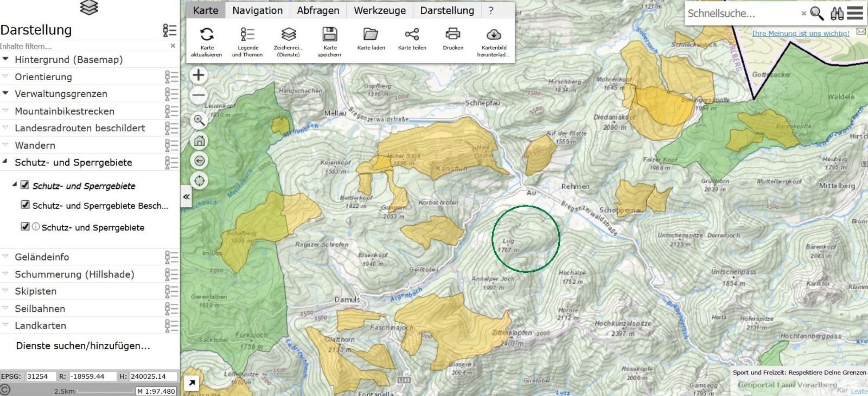This screenshot has height=396, width=868.
Task: Click the Karte teilen share icon
Action: point(412,35)
